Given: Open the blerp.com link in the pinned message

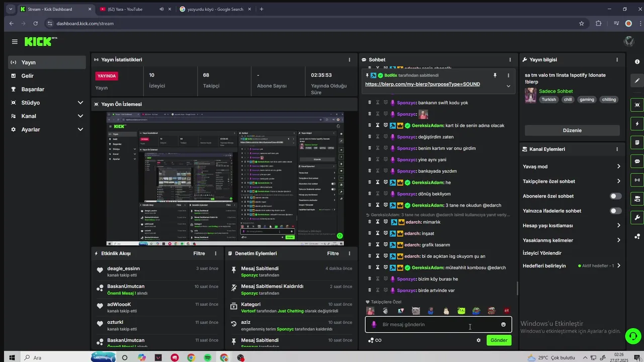Looking at the screenshot, I should tap(423, 84).
